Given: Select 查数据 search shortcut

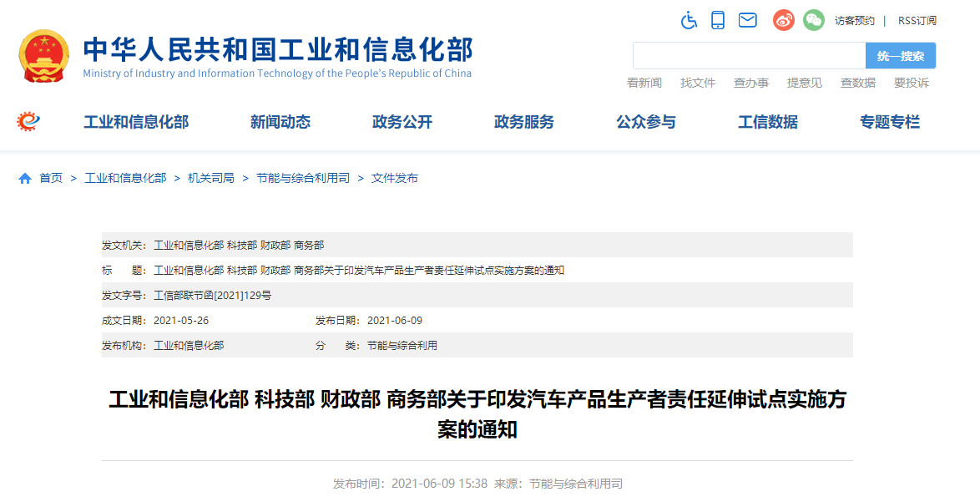Looking at the screenshot, I should click(858, 83).
